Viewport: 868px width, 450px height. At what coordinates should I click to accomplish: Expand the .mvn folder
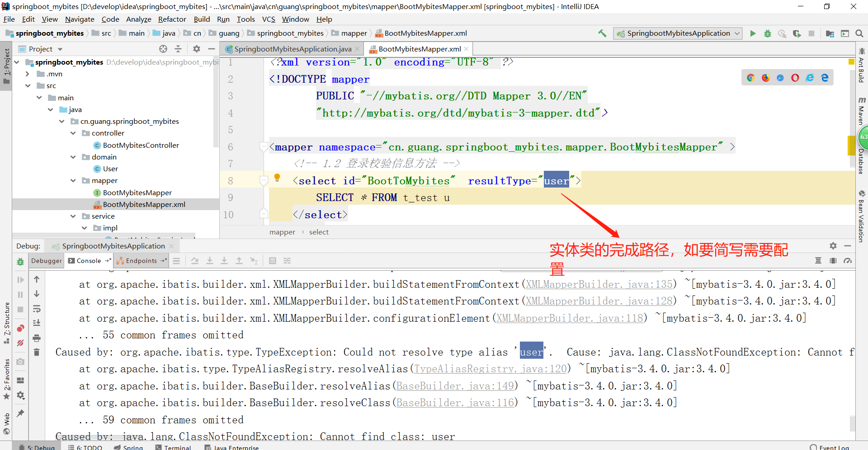tap(28, 74)
